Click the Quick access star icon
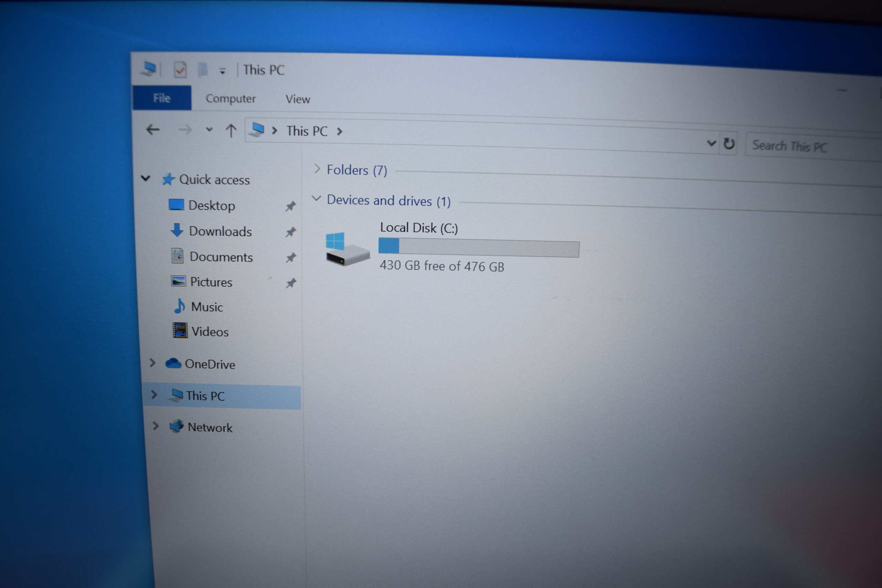 pyautogui.click(x=168, y=179)
